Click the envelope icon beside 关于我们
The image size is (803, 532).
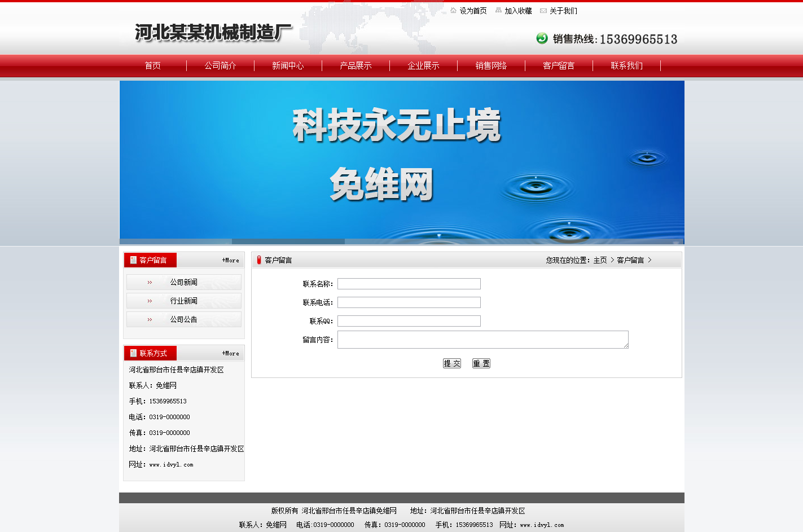pos(543,11)
